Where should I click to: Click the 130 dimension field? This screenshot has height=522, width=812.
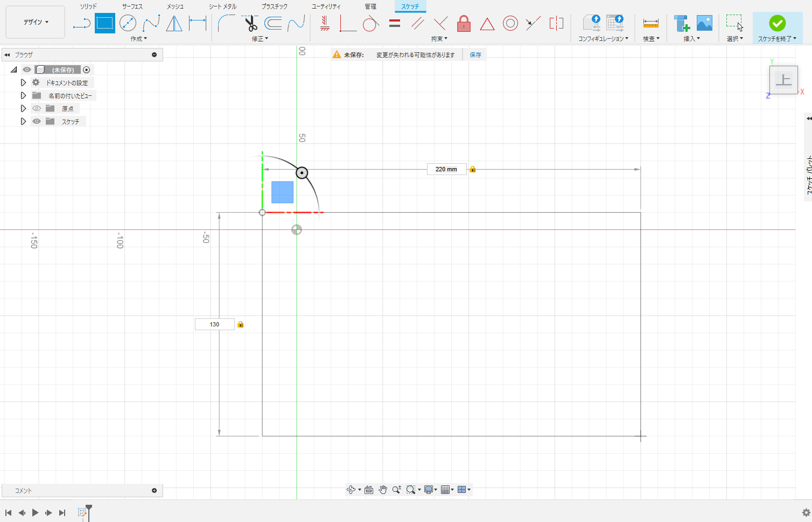pyautogui.click(x=214, y=324)
